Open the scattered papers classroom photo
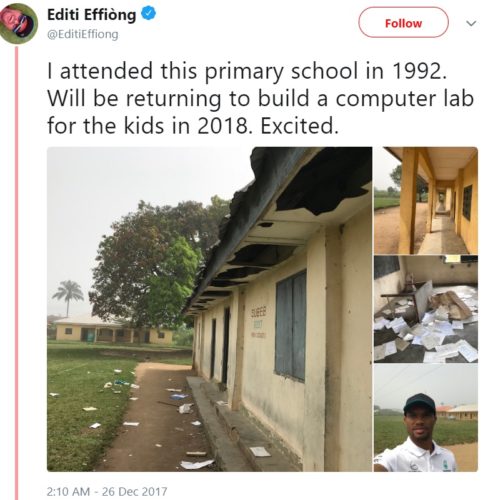Viewport: 483px width, 500px height. [x=426, y=309]
